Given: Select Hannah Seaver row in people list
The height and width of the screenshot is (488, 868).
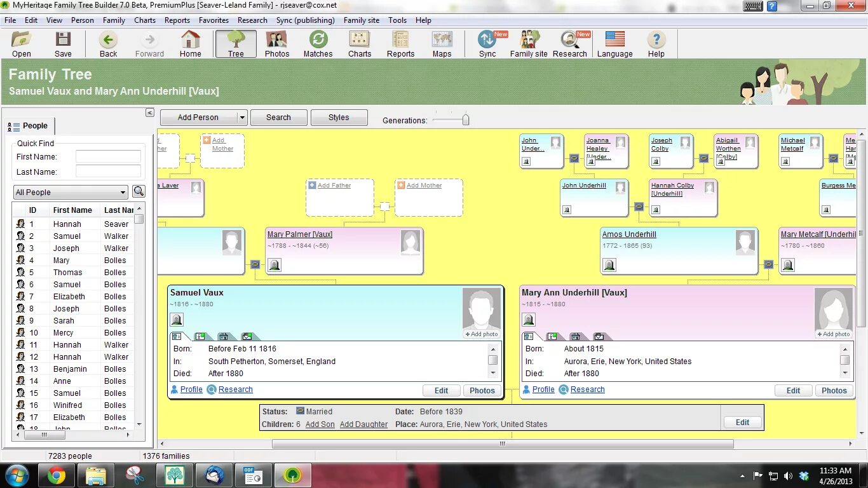Looking at the screenshot, I should [x=74, y=224].
